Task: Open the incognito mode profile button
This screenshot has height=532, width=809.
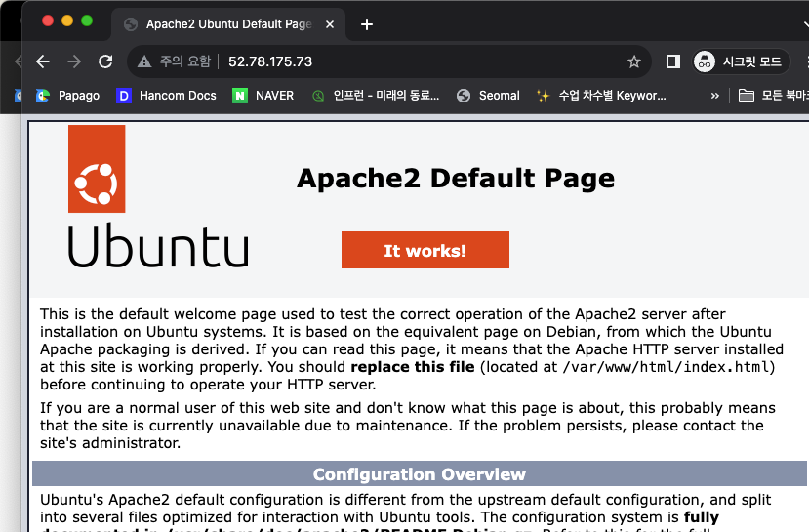Action: click(739, 61)
